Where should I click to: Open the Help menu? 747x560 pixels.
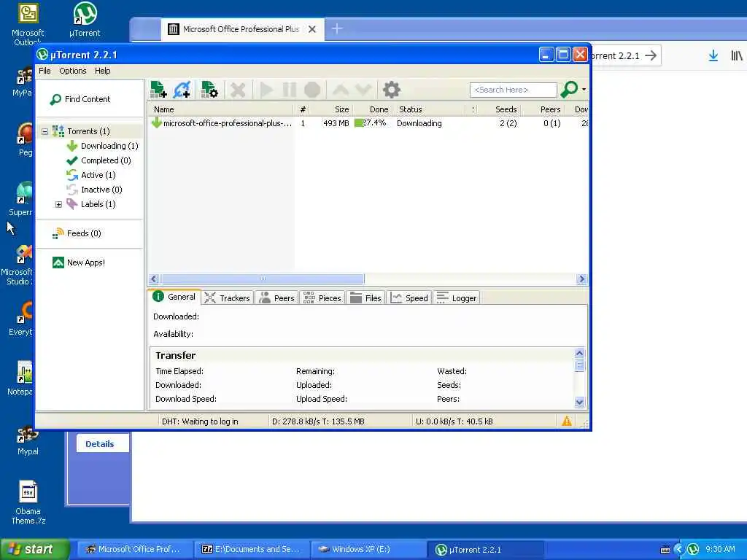tap(102, 71)
